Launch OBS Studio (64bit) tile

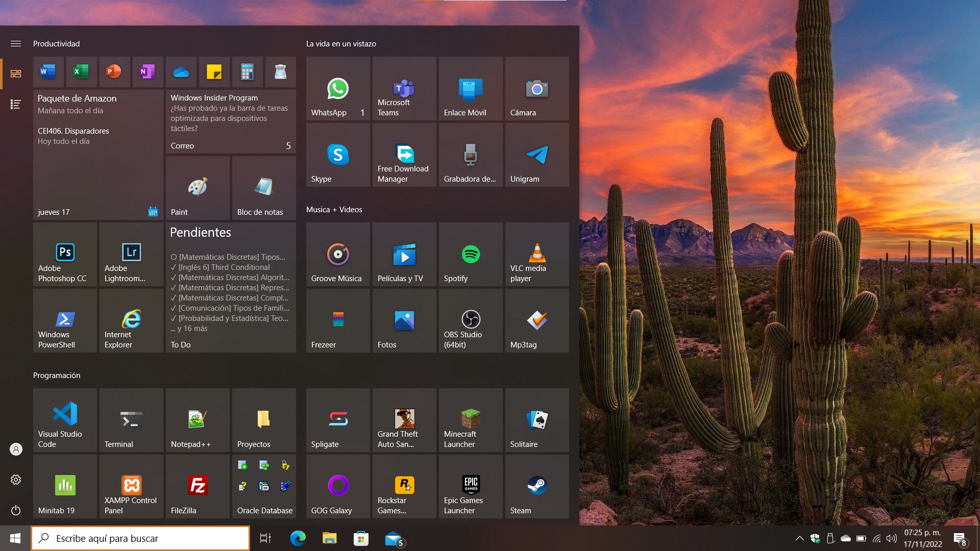point(471,321)
